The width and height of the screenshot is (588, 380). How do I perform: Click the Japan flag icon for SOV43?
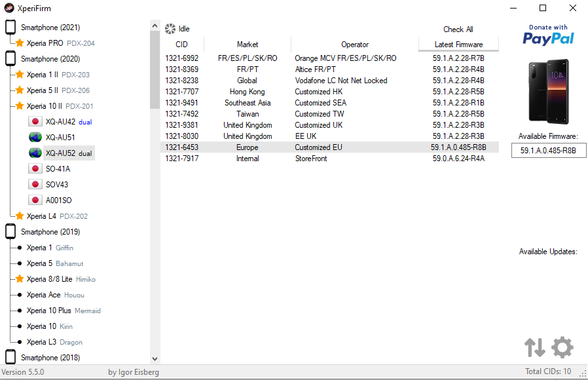tap(35, 185)
